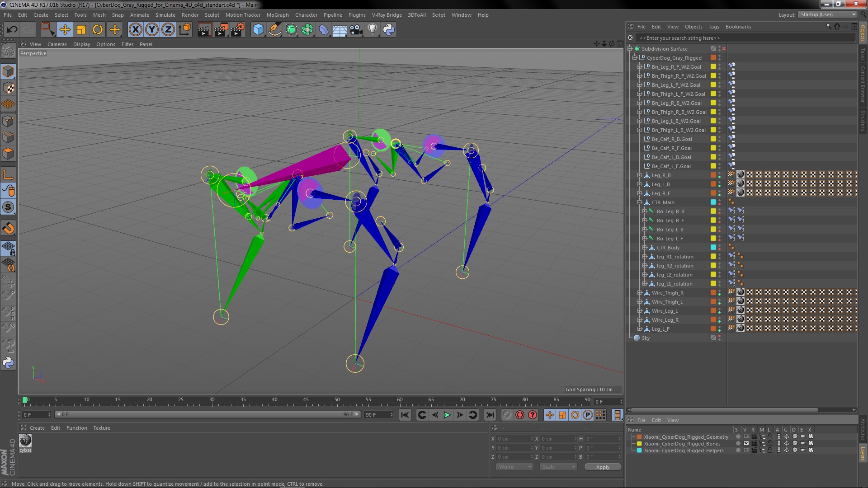Add Cube primitive object icon
This screenshot has width=868, height=488.
[258, 30]
